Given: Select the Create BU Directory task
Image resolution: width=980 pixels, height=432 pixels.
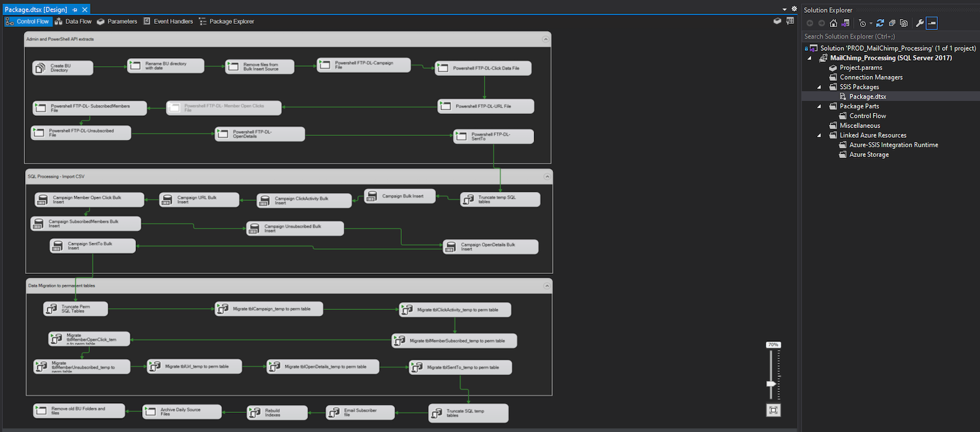Looking at the screenshot, I should [x=62, y=68].
